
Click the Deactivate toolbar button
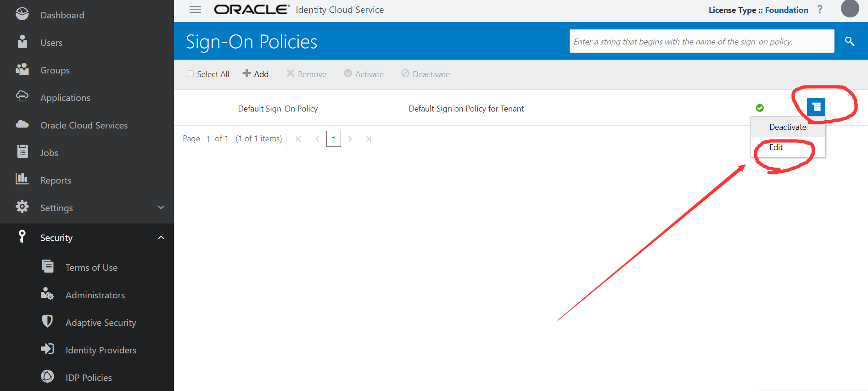pos(426,74)
